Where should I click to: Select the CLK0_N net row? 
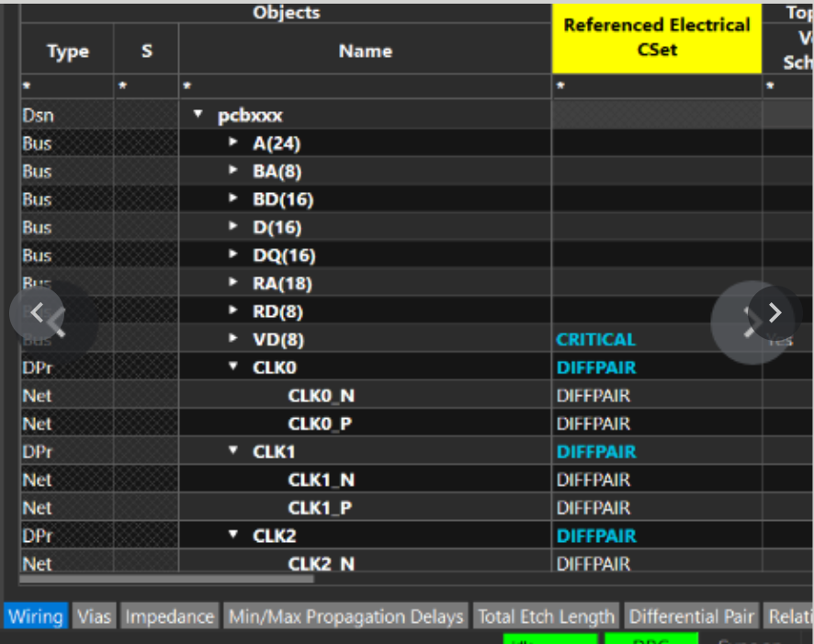click(321, 396)
